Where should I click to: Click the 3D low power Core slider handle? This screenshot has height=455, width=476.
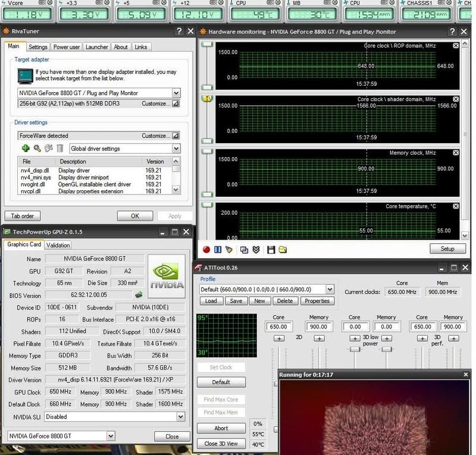[355, 350]
